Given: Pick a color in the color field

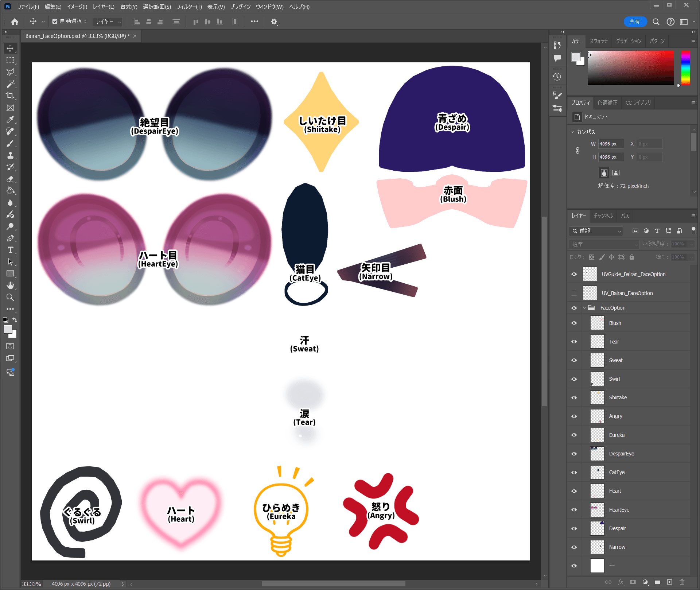Looking at the screenshot, I should pos(630,68).
